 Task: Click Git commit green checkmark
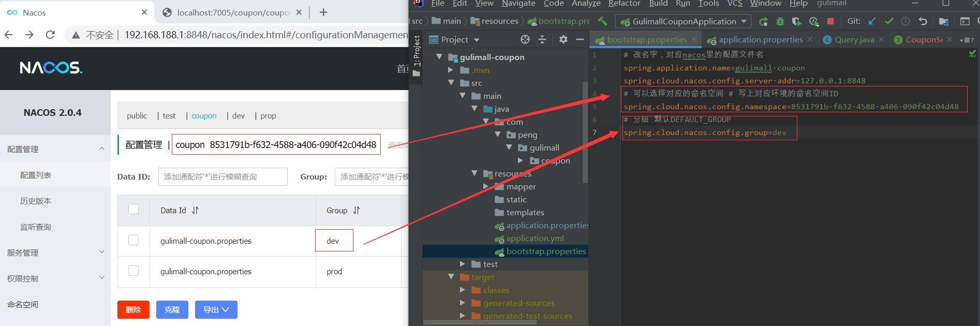(889, 21)
